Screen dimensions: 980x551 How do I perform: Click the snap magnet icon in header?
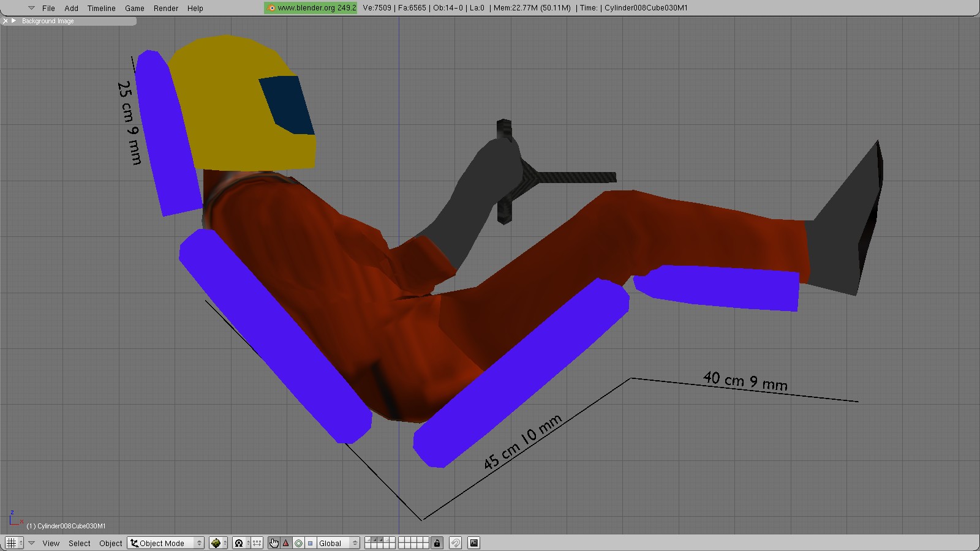pos(455,543)
